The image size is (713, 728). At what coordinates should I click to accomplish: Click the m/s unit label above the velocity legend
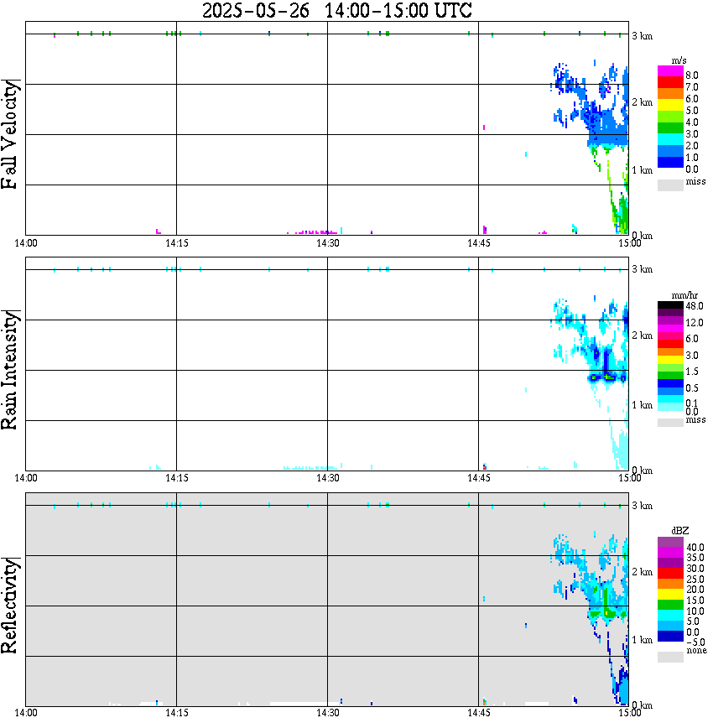pyautogui.click(x=679, y=60)
